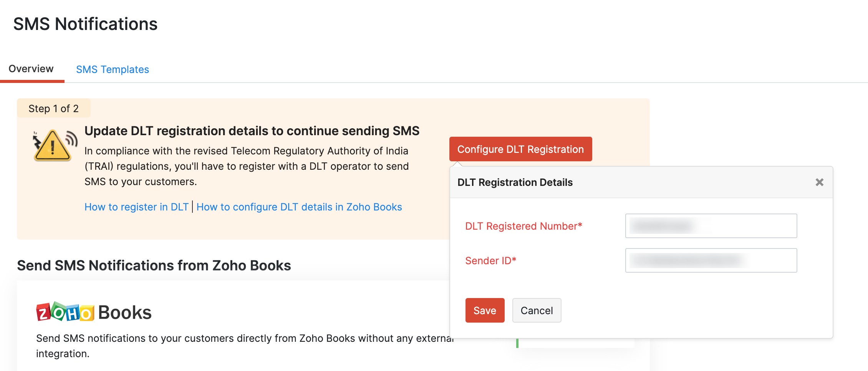Select the Overview tab
Viewport: 868px width, 371px height.
tap(31, 69)
